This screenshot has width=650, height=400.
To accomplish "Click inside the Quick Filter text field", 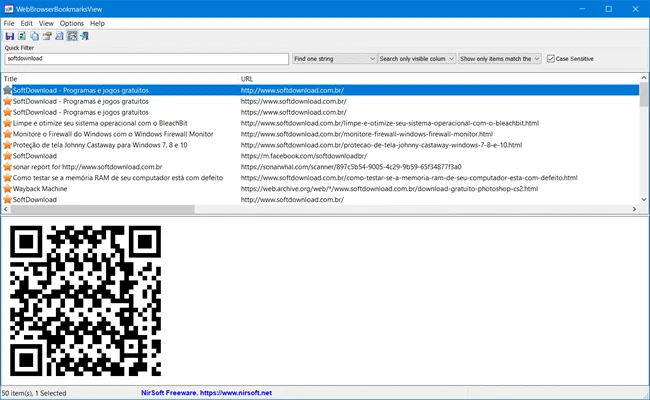I will (146, 59).
